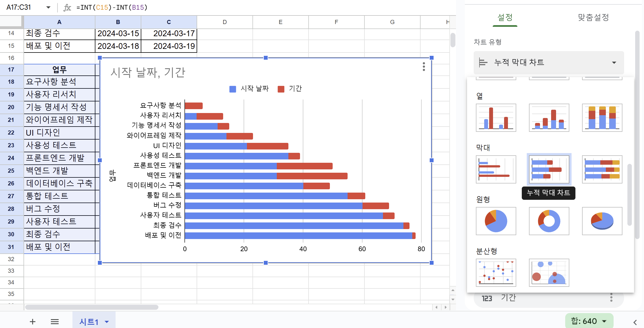Image resolution: width=644 pixels, height=328 pixels.
Task: Choose the basic bar chart thumbnail
Action: tap(496, 169)
